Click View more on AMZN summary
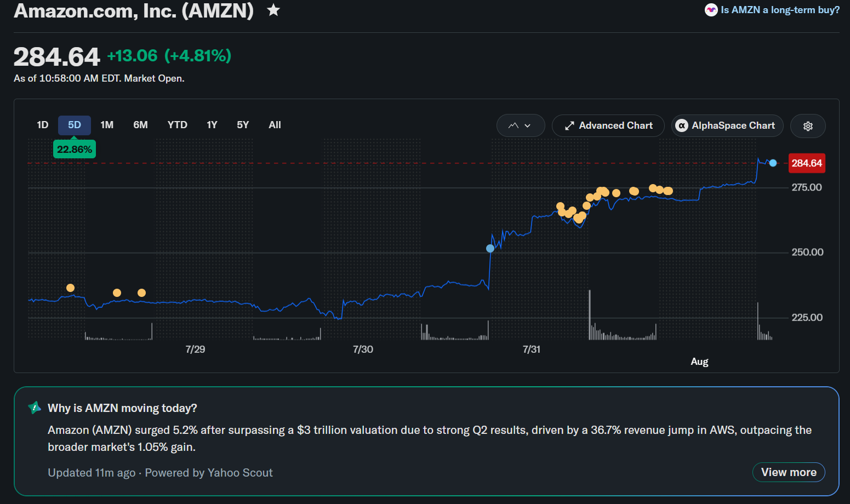Screen dimensions: 850x504 pyautogui.click(x=789, y=472)
